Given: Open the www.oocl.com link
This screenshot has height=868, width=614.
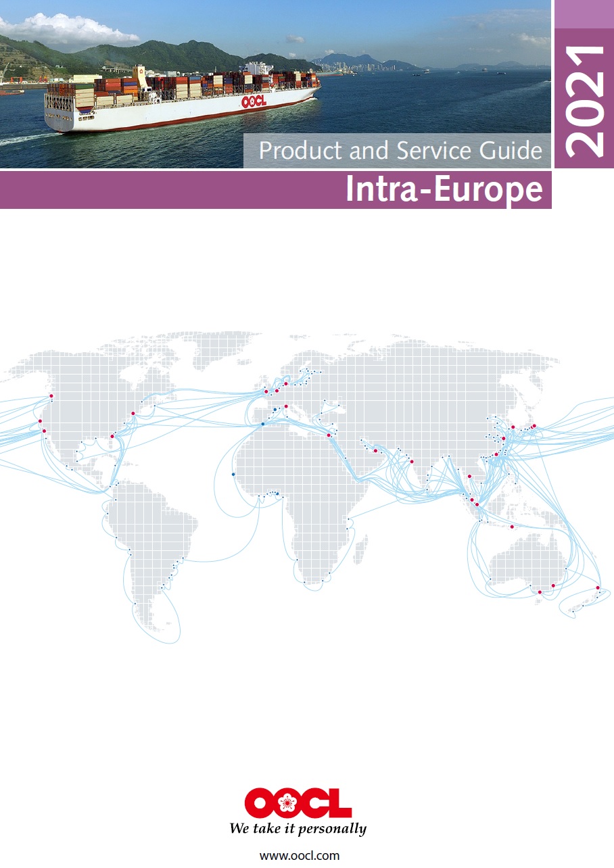Looking at the screenshot, I should [300, 855].
